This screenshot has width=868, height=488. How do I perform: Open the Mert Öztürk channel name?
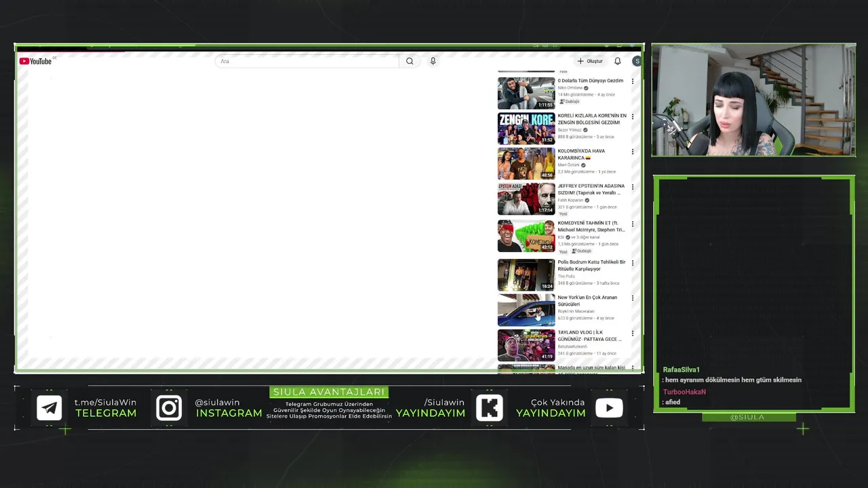[x=568, y=165]
